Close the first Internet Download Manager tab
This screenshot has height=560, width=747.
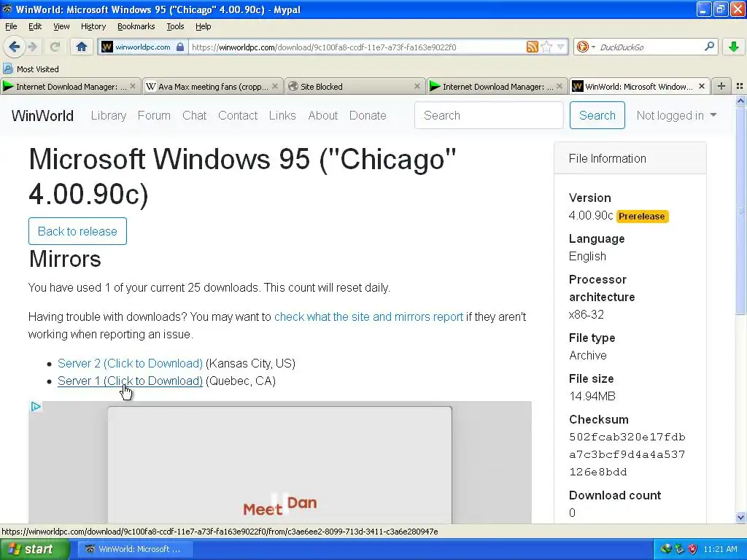click(x=133, y=86)
